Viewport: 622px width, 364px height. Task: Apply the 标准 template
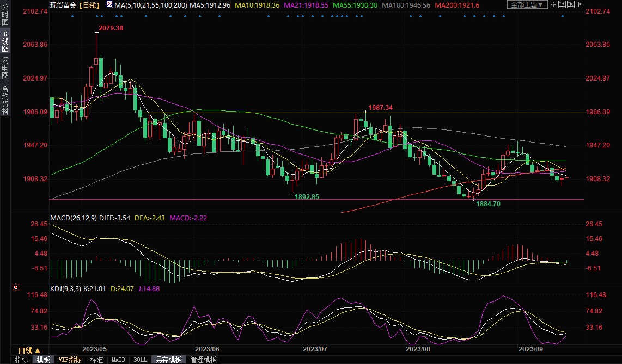(x=96, y=360)
